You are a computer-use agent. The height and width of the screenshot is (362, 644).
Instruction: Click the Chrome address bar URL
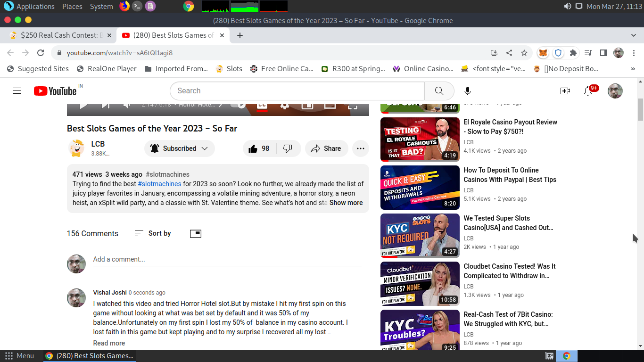click(x=120, y=53)
